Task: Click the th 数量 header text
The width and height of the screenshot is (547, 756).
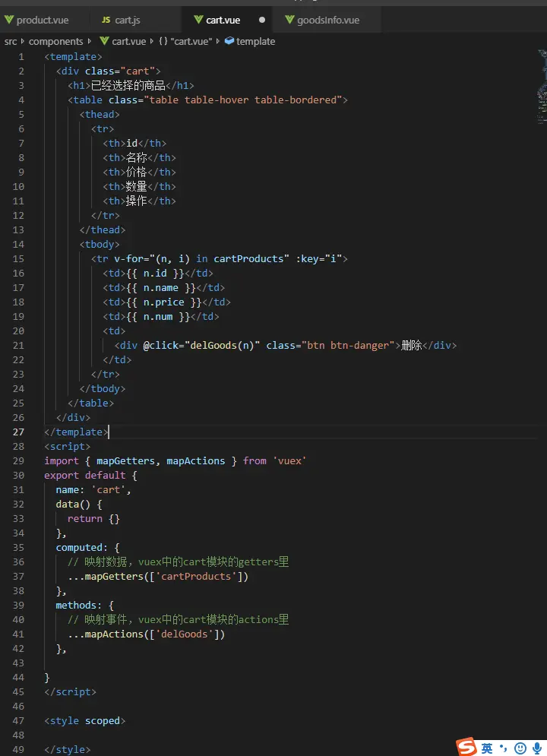Action: click(x=137, y=187)
